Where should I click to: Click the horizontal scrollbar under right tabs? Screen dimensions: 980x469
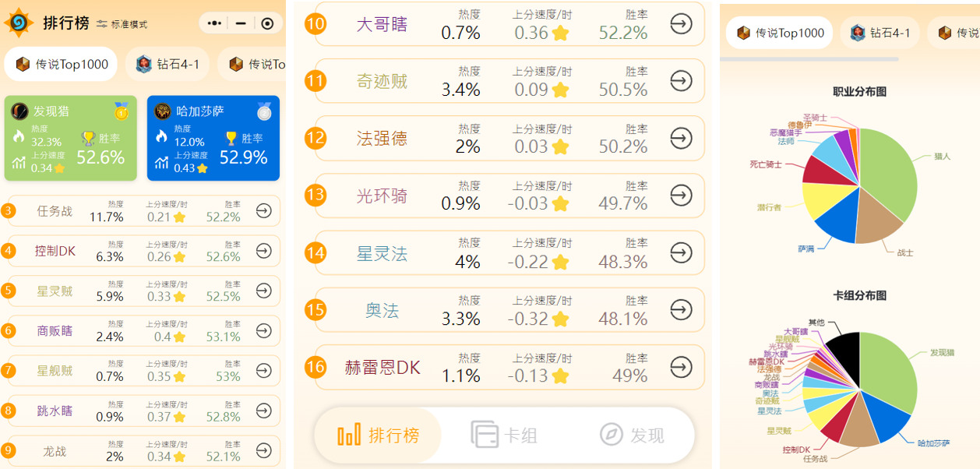click(810, 58)
